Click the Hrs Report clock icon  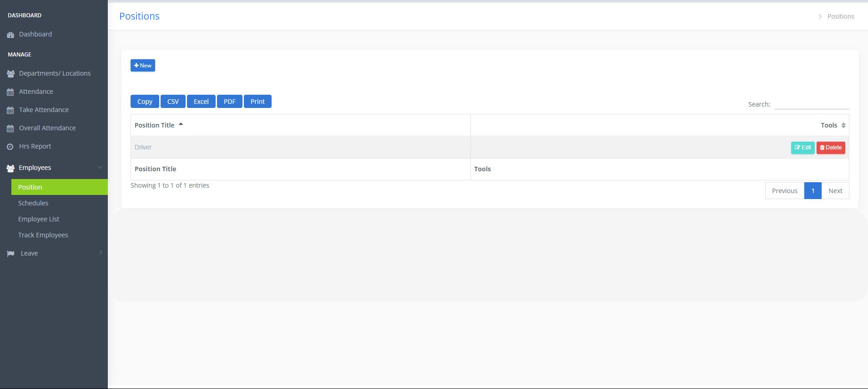tap(10, 147)
